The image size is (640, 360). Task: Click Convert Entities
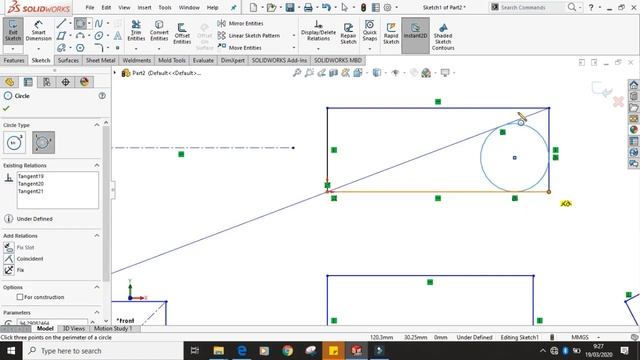coord(159,31)
